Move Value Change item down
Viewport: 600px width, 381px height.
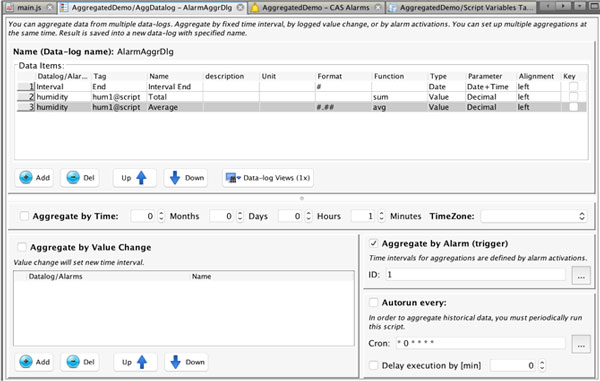pyautogui.click(x=187, y=362)
